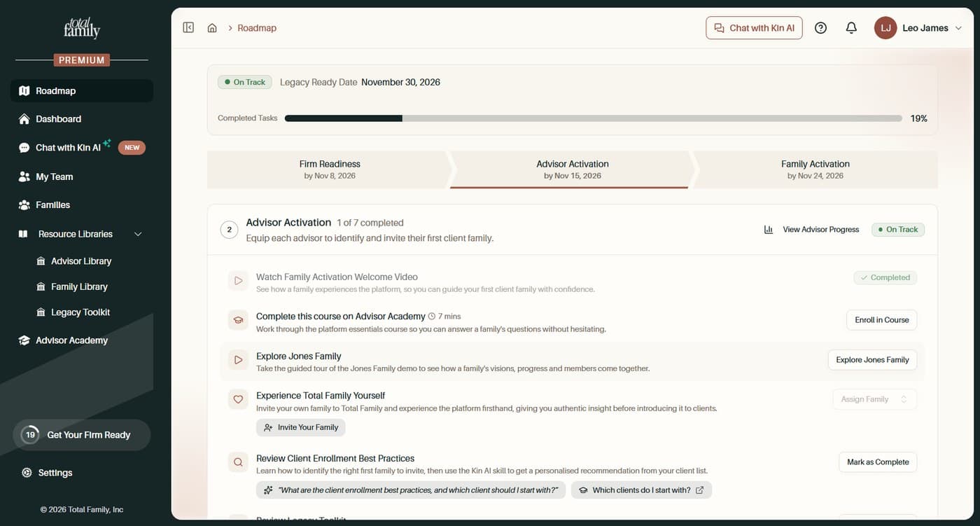
Task: Click the LJ user avatar
Action: click(x=885, y=28)
